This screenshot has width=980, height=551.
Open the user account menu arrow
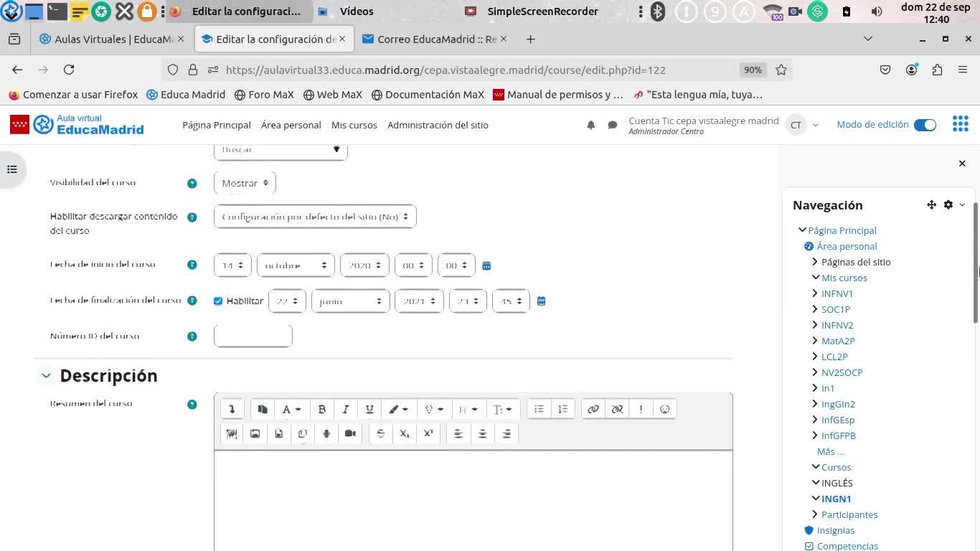click(815, 125)
